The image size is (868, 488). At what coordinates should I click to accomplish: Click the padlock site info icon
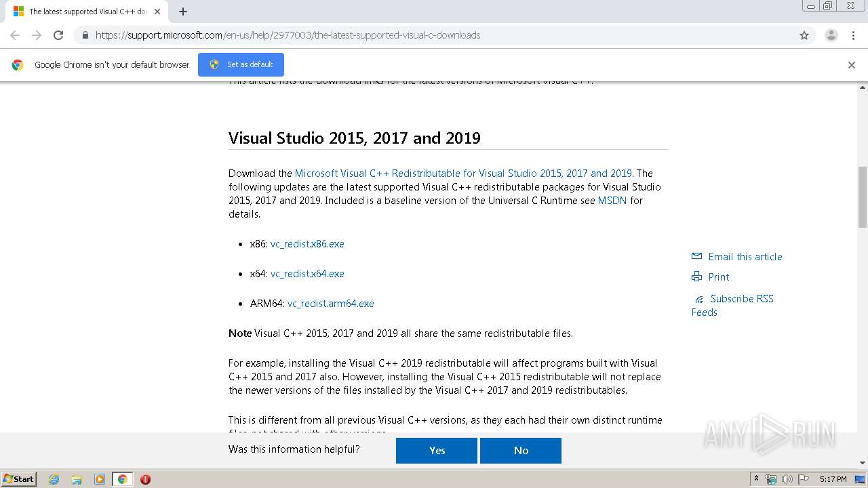click(x=85, y=35)
